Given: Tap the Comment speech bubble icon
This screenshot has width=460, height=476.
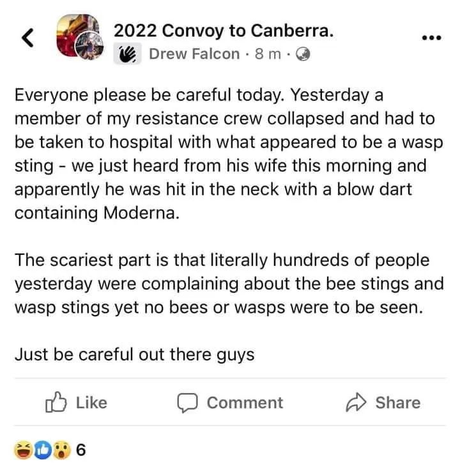Looking at the screenshot, I should click(x=187, y=403).
